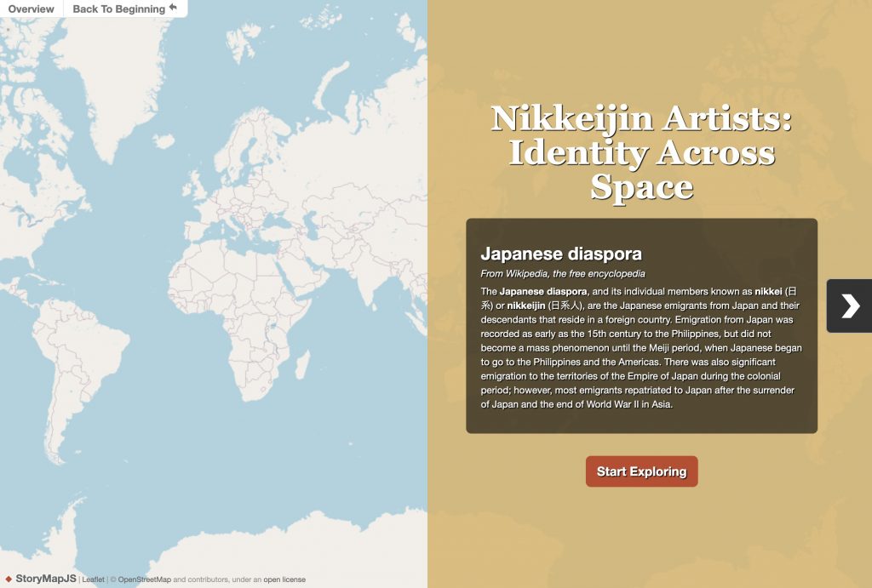Click 'From Wikipedia, the free encyclopedia' text
872x588 pixels.
click(x=563, y=273)
